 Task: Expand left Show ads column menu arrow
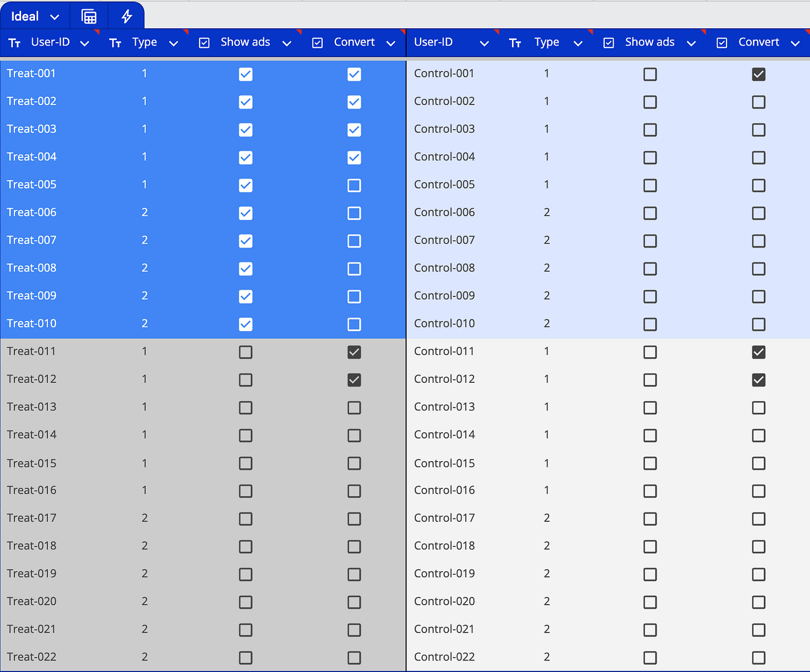287,43
